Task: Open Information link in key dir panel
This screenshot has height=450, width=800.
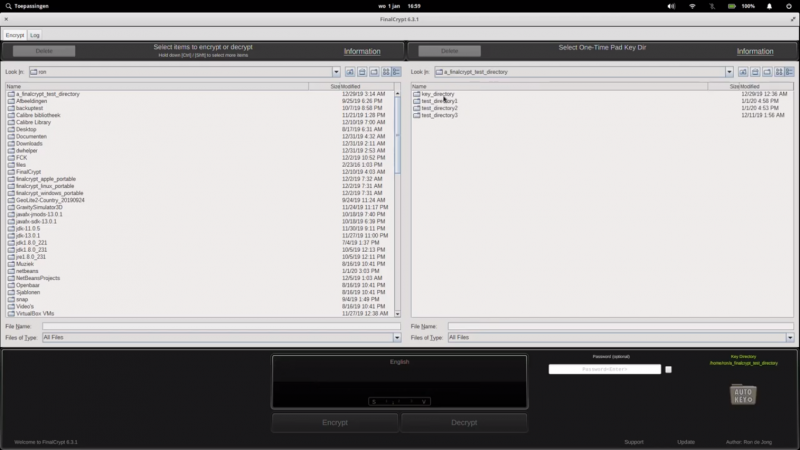Action: pyautogui.click(x=755, y=52)
